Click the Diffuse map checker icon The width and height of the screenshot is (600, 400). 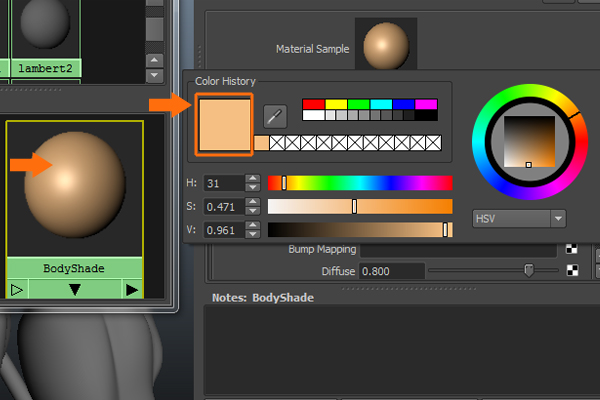pyautogui.click(x=573, y=270)
